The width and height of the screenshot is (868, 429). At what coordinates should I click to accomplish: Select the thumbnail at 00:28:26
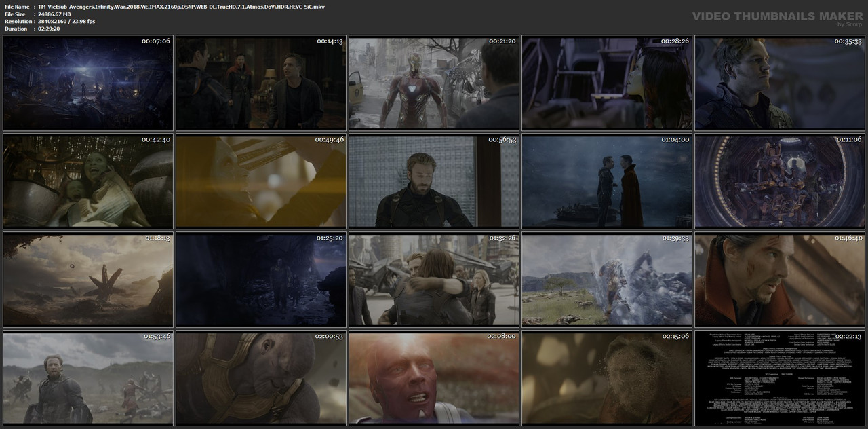coord(607,83)
